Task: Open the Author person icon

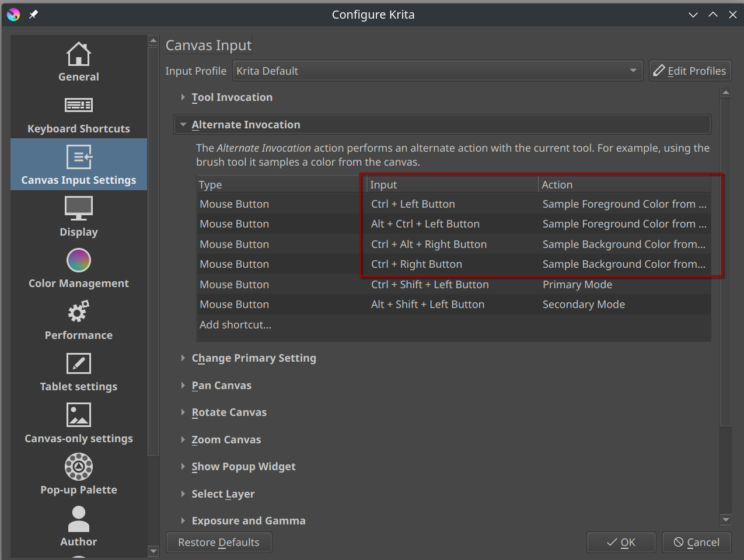Action: [x=79, y=519]
